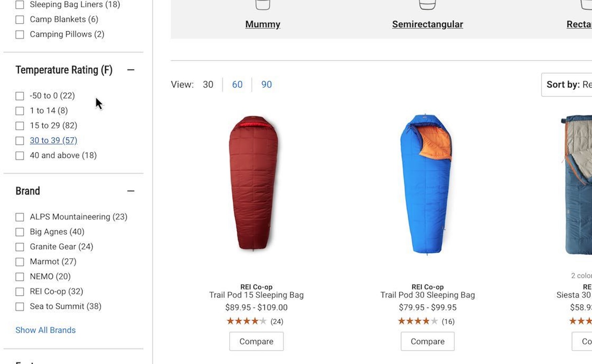Image resolution: width=592 pixels, height=364 pixels.
Task: Enable the 15 to 29 temperature checkbox
Action: [20, 126]
